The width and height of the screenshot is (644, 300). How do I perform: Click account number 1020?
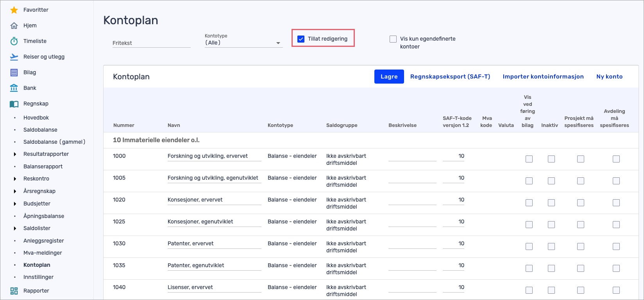click(x=119, y=200)
